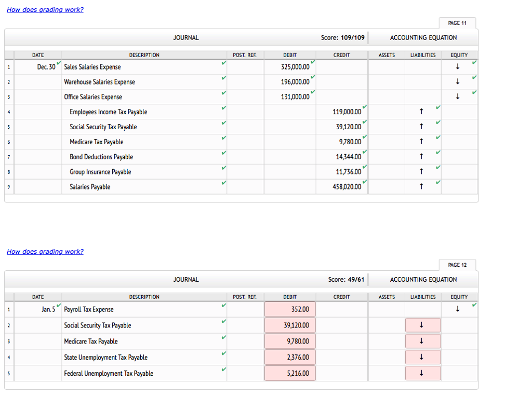Click the 131,000.00 debit amount
The height and width of the screenshot is (398, 532).
[295, 97]
